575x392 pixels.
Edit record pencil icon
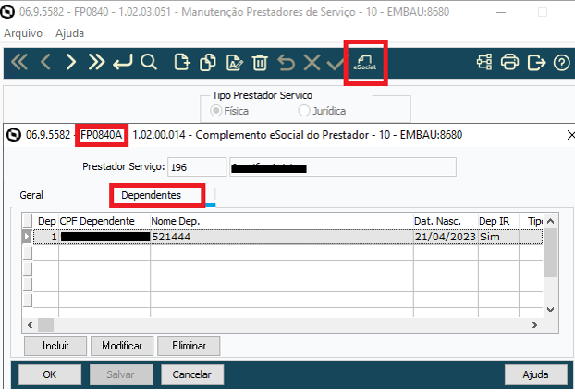point(234,62)
